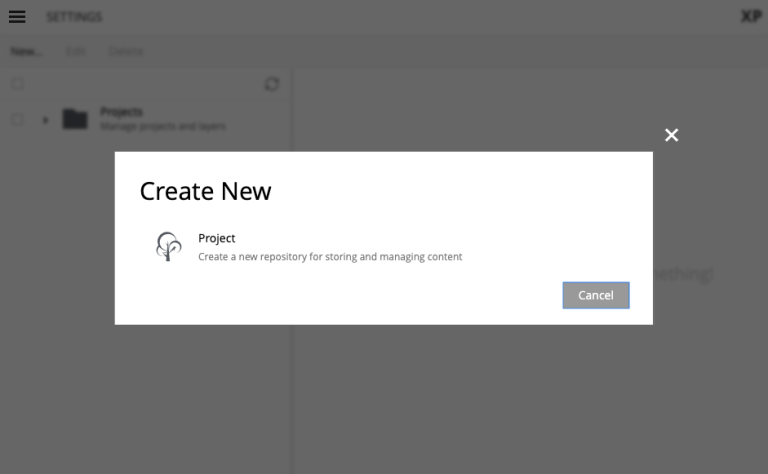Expand the Projects tree node arrow
Image resolution: width=768 pixels, height=474 pixels.
pos(45,119)
